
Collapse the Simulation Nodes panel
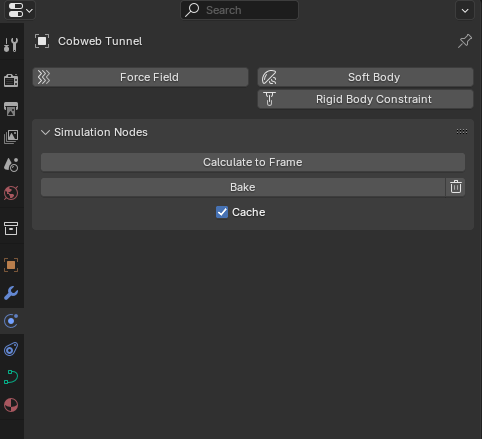point(45,132)
